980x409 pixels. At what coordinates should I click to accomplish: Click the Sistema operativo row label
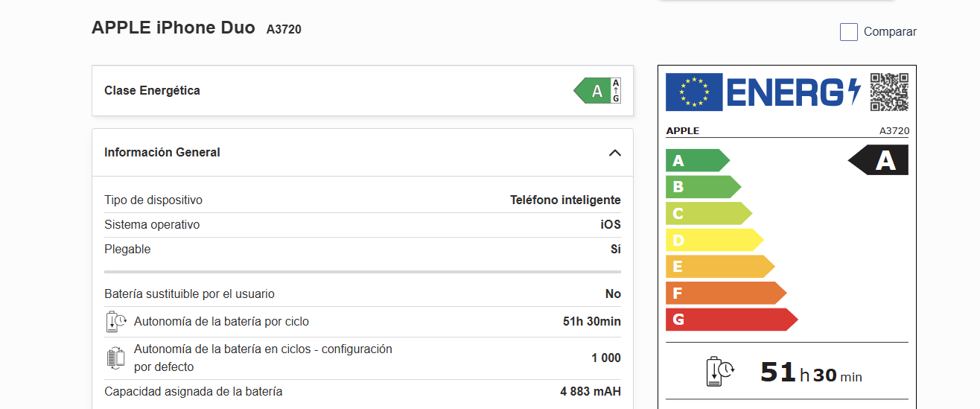[x=152, y=225]
